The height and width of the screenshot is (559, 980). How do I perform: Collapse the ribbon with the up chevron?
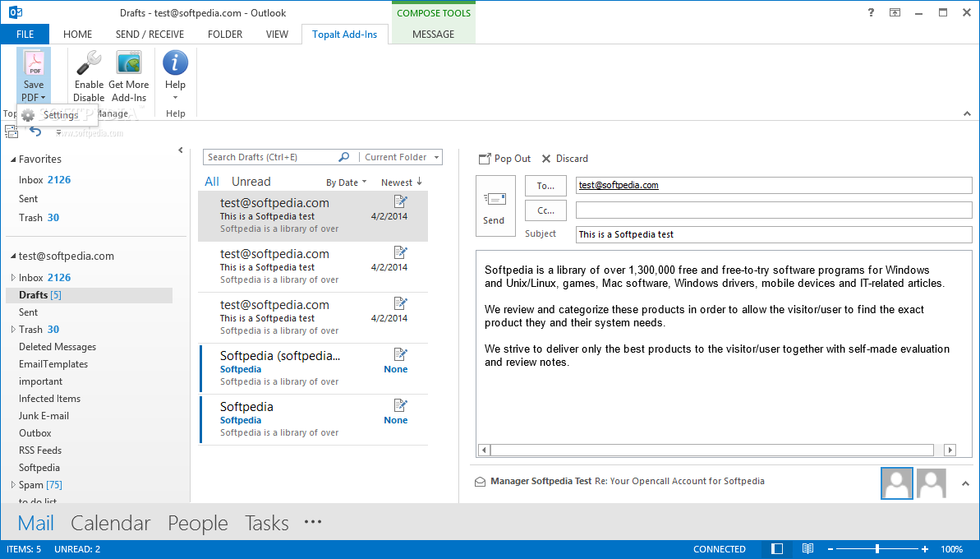coord(967,113)
